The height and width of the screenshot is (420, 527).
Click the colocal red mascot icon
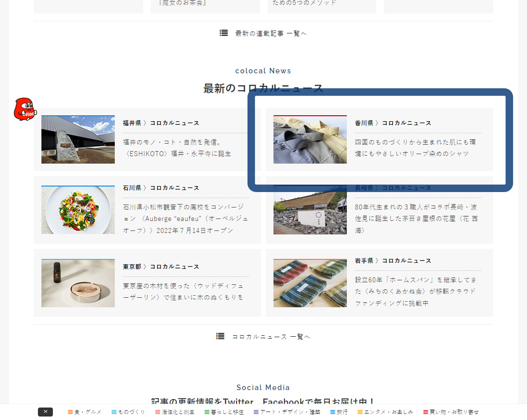point(24,110)
